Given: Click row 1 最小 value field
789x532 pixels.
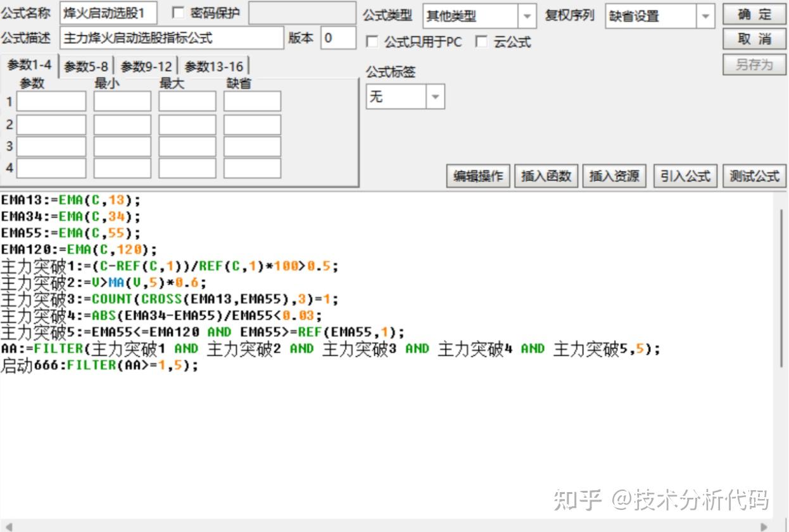Looking at the screenshot, I should pyautogui.click(x=122, y=101).
